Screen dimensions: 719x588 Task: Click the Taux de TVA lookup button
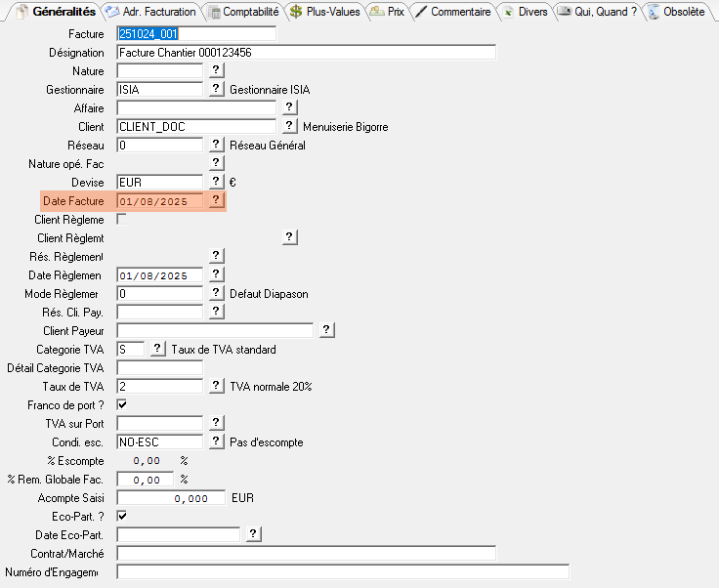tap(217, 386)
